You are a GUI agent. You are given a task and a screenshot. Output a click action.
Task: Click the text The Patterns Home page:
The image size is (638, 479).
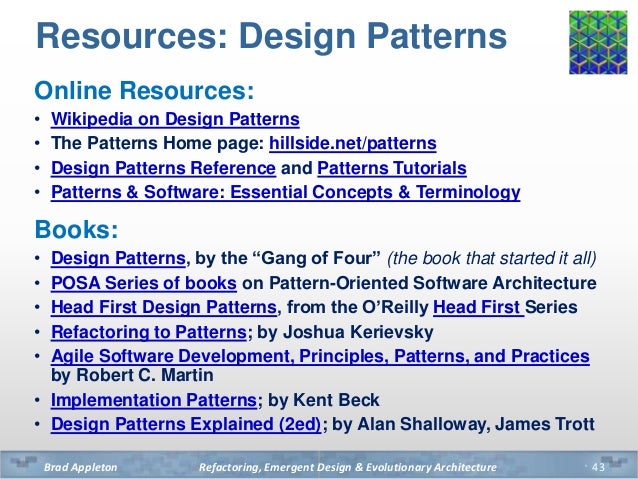pyautogui.click(x=158, y=143)
